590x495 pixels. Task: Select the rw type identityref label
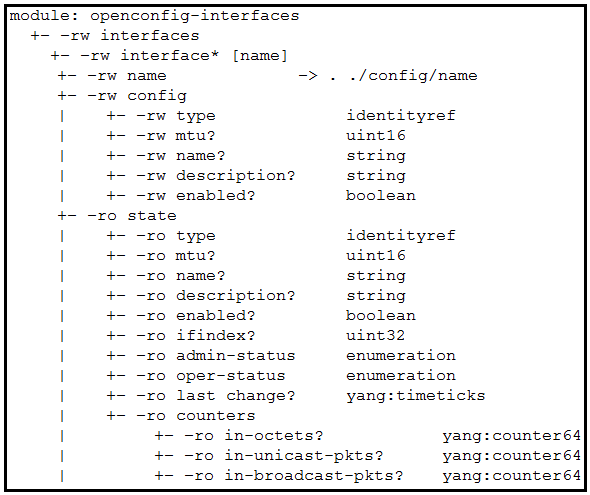pyautogui.click(x=401, y=116)
